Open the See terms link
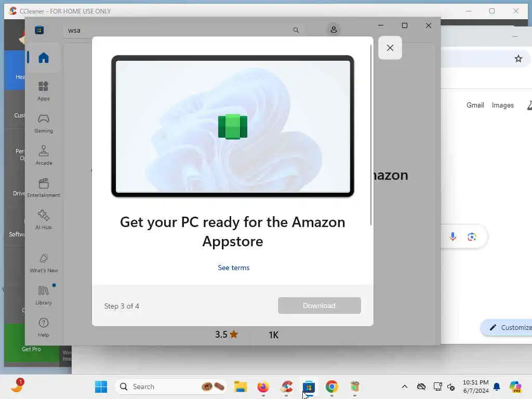This screenshot has width=532, height=399. (x=233, y=268)
